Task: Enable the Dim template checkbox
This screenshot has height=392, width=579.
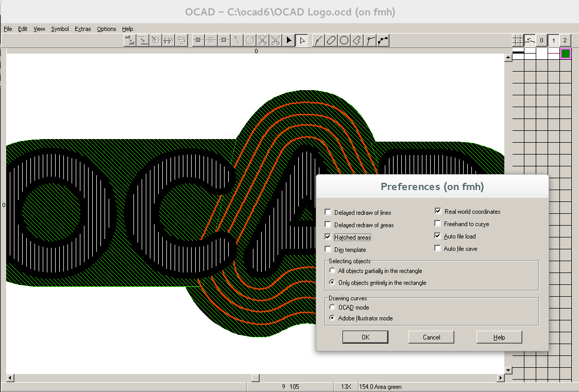Action: (328, 249)
